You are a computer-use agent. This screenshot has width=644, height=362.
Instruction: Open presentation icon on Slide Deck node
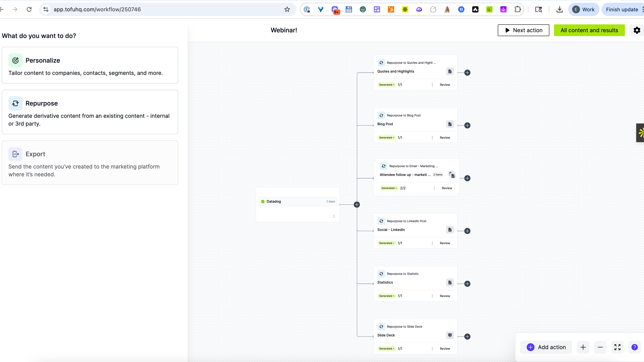450,335
